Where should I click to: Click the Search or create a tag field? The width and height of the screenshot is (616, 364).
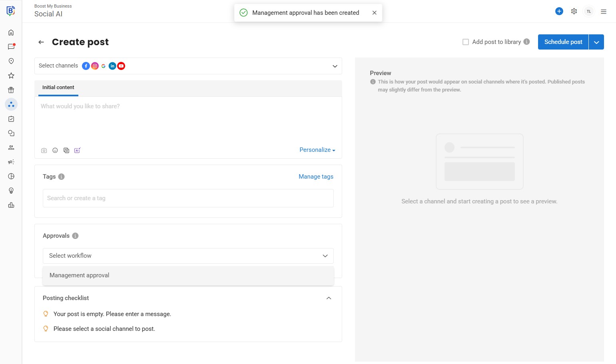pos(188,198)
